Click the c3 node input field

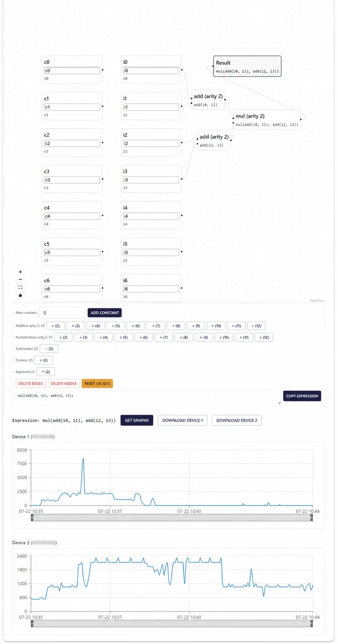(72, 180)
